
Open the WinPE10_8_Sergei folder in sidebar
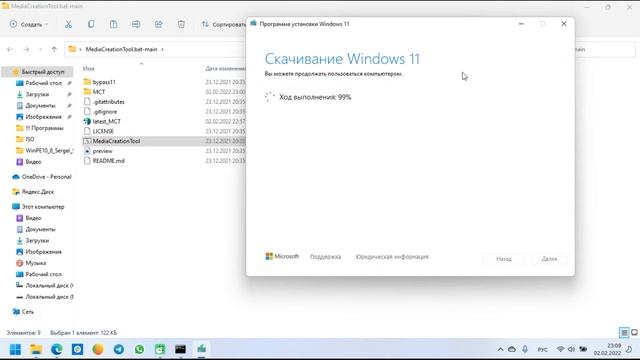[x=49, y=151]
